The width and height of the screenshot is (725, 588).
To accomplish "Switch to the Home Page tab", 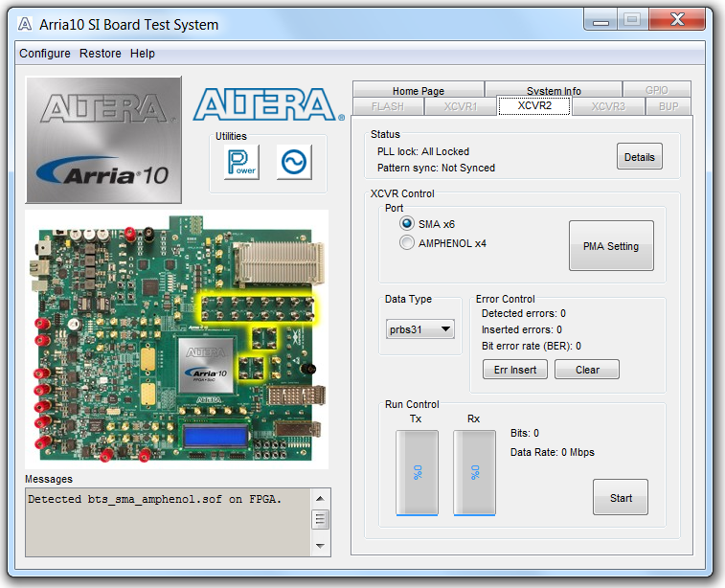I will pos(419,91).
